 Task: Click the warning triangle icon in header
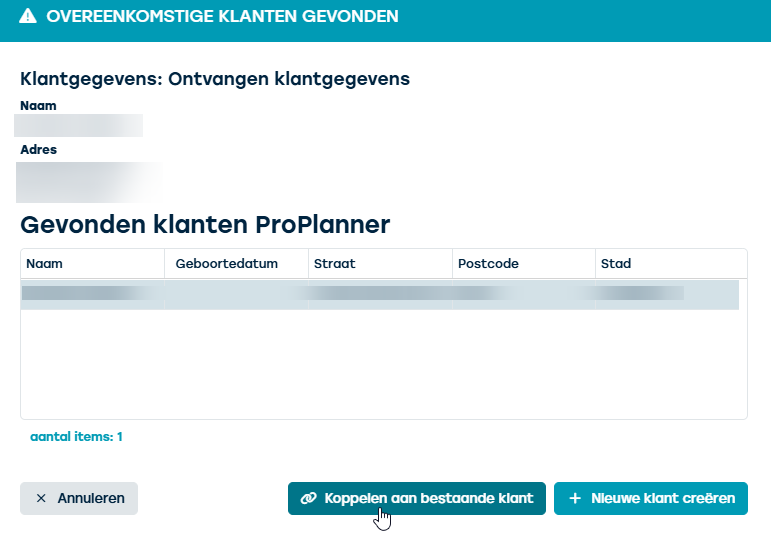click(28, 16)
